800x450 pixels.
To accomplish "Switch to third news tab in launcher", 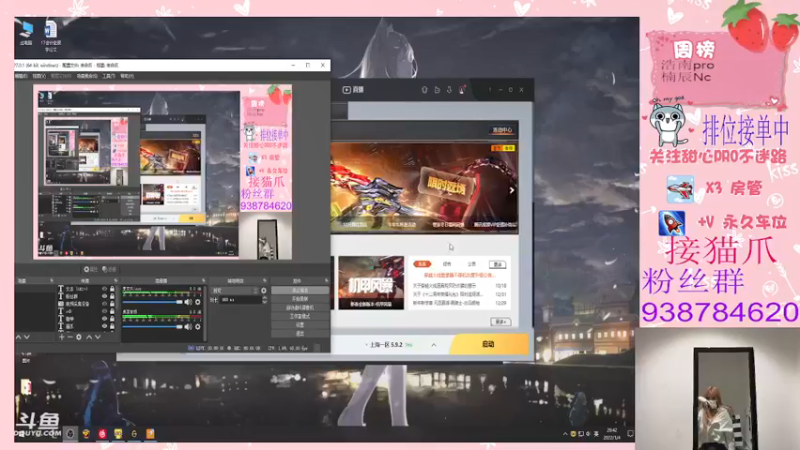I will 471,264.
